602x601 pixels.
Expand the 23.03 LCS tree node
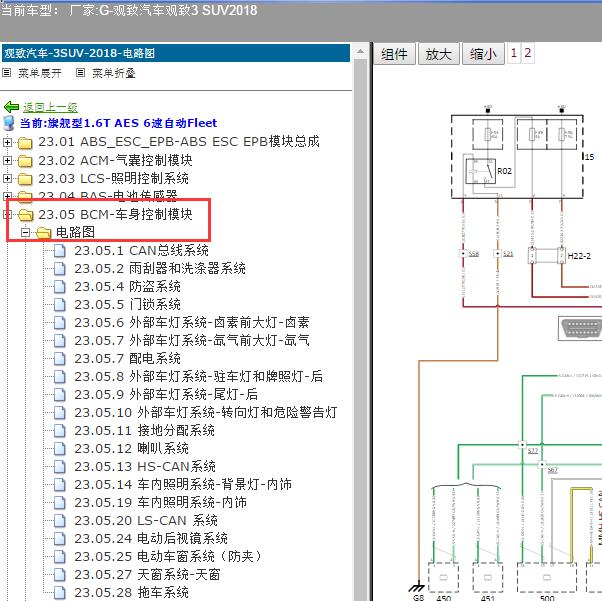tap(7, 179)
